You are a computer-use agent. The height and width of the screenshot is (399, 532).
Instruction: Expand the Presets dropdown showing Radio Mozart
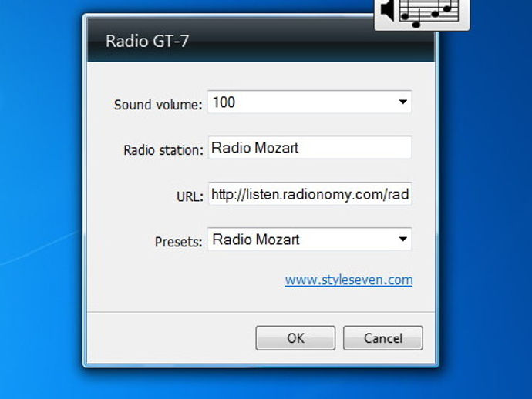309,240
